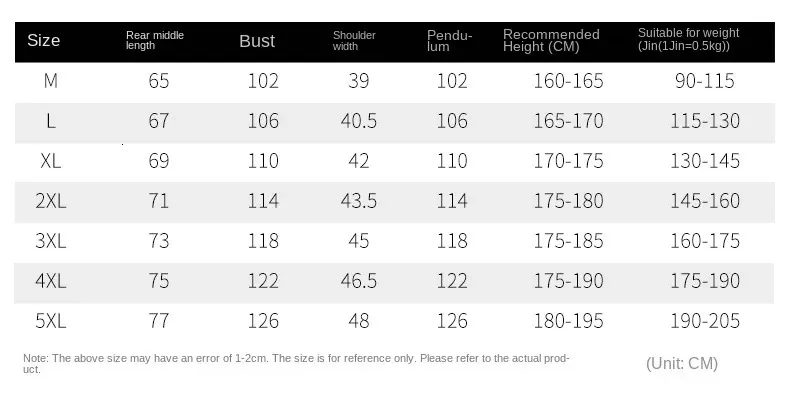The height and width of the screenshot is (404, 790).
Task: Click the recommended height 160-165 cell
Action: [568, 81]
